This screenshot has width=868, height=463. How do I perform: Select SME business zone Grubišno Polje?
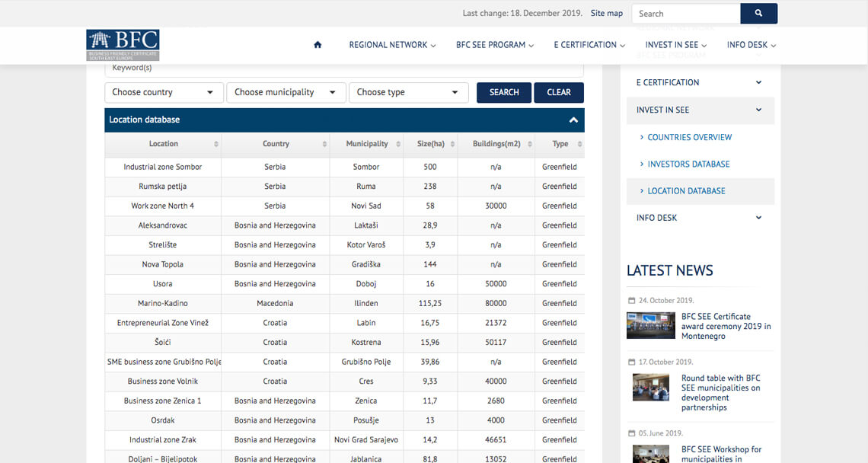164,362
